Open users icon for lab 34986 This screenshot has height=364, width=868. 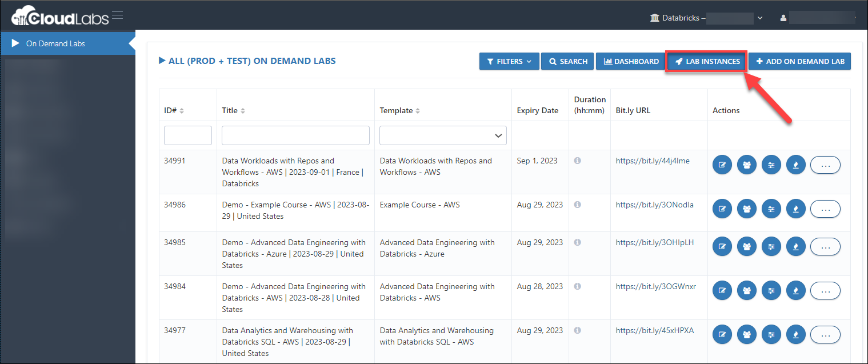[x=747, y=209]
